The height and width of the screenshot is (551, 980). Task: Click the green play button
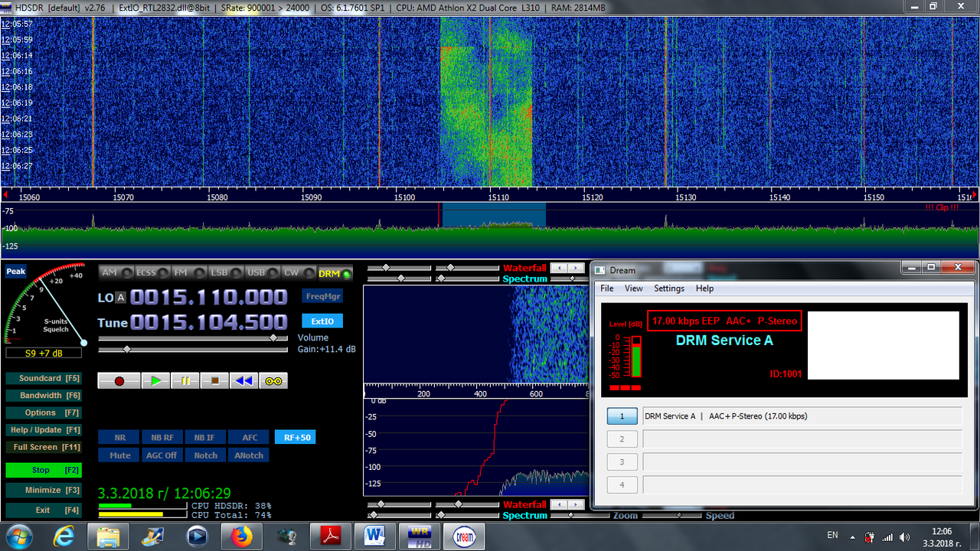coord(156,380)
